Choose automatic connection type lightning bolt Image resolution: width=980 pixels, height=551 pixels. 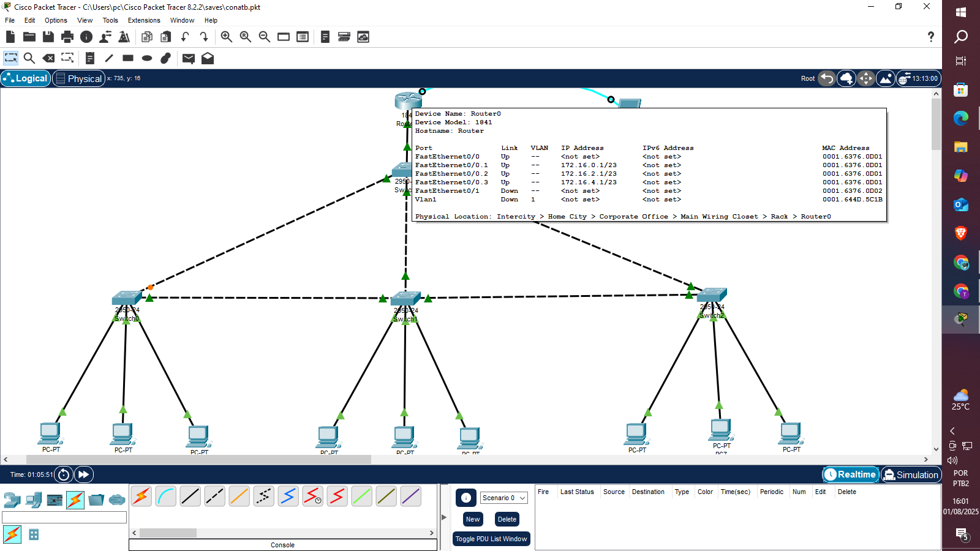141,497
